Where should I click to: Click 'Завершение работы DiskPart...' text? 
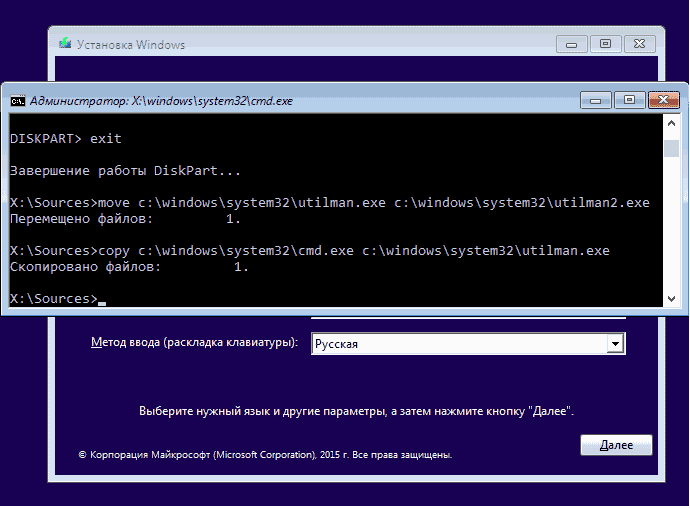[x=125, y=171]
